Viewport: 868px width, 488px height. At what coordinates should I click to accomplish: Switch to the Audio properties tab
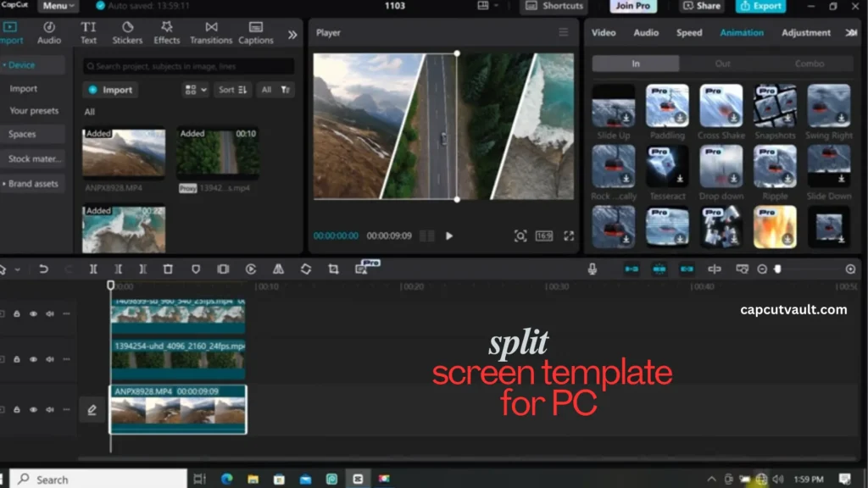[x=646, y=33]
